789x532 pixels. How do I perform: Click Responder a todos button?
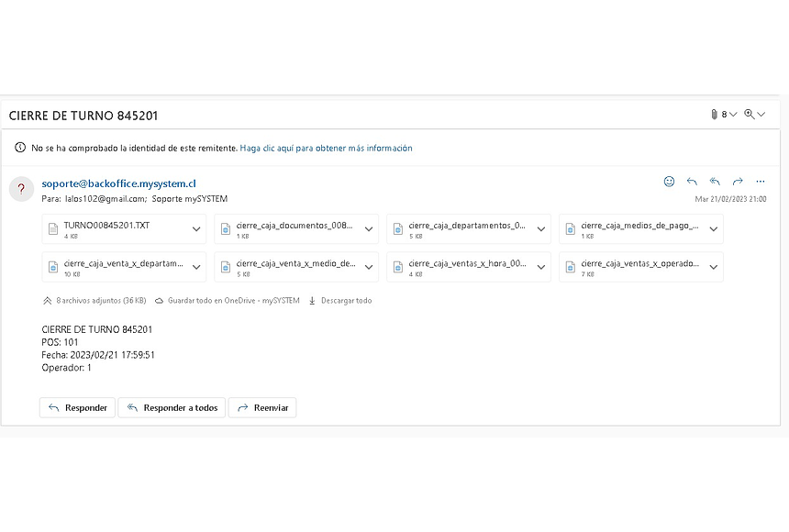pyautogui.click(x=172, y=407)
